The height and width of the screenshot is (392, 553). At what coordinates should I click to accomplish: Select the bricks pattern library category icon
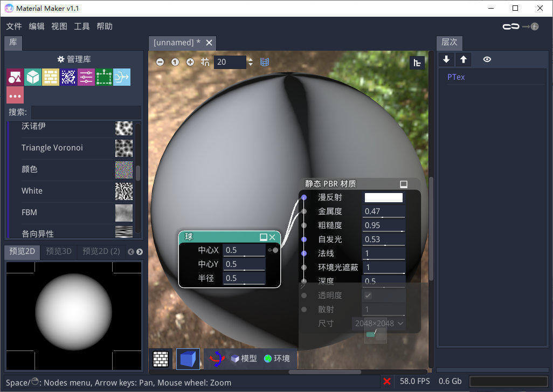coord(51,77)
